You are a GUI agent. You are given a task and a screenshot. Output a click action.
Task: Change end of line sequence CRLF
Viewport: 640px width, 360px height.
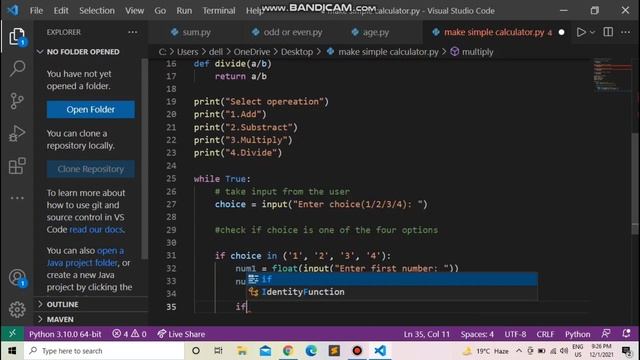(x=545, y=334)
